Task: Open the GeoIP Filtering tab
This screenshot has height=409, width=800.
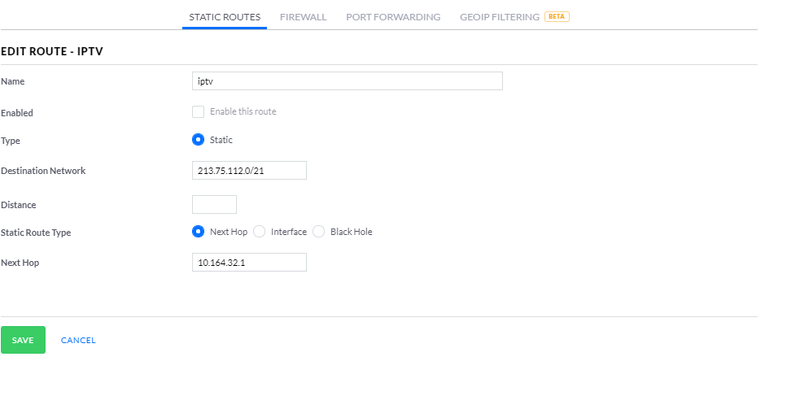Action: tap(499, 17)
